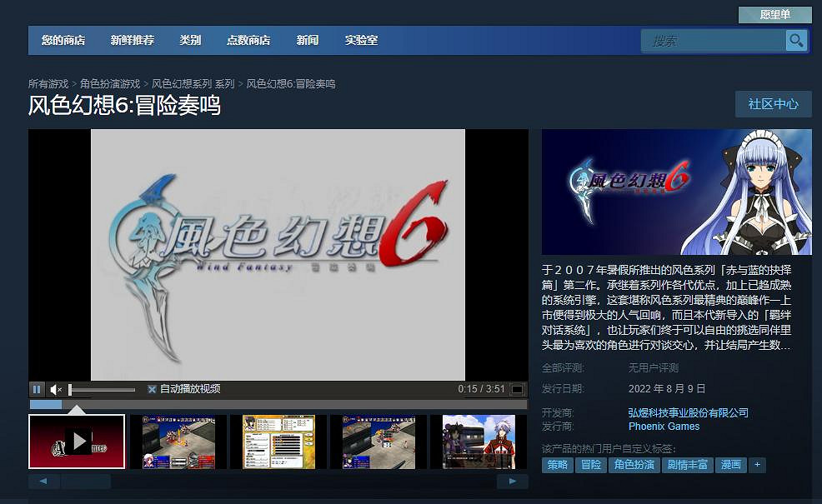Open the 您的商店 dropdown menu
Image resolution: width=822 pixels, height=504 pixels.
click(x=66, y=40)
